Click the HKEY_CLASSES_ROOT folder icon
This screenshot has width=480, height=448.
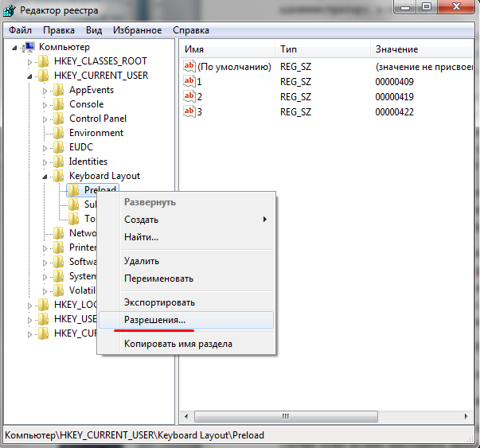(x=44, y=61)
